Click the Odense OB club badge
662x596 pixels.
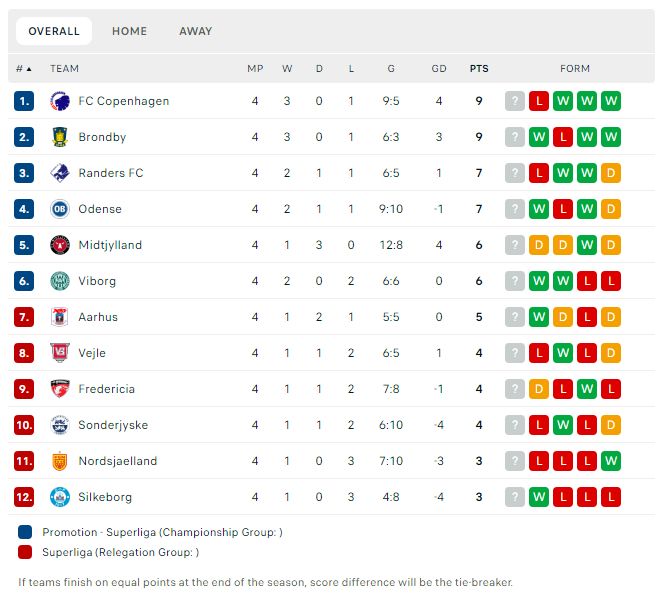(x=60, y=209)
